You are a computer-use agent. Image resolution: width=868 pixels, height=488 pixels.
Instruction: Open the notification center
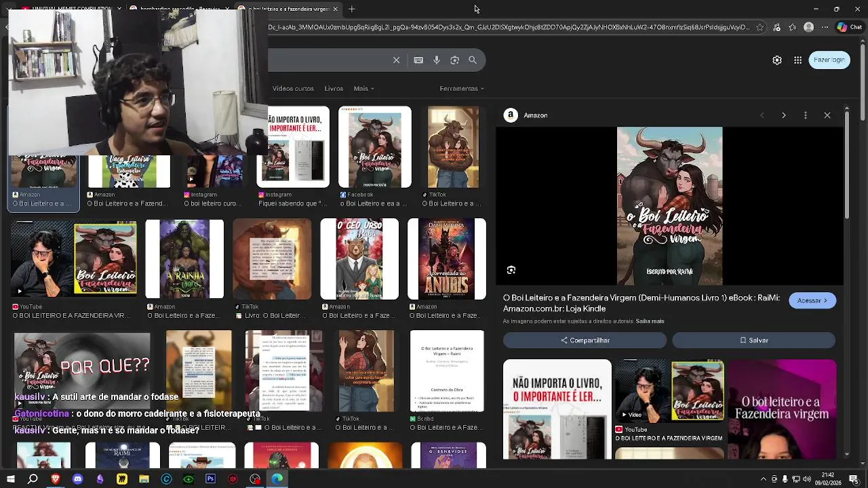[x=853, y=479]
